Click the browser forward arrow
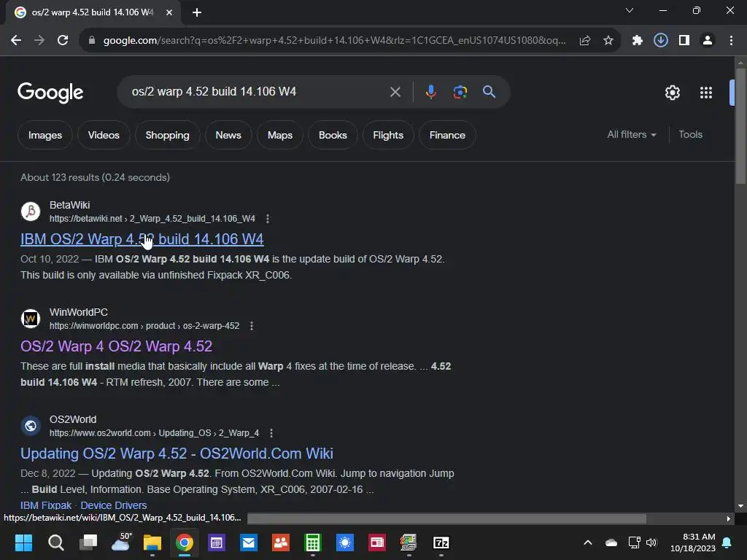The height and width of the screenshot is (560, 747). pyautogui.click(x=39, y=41)
